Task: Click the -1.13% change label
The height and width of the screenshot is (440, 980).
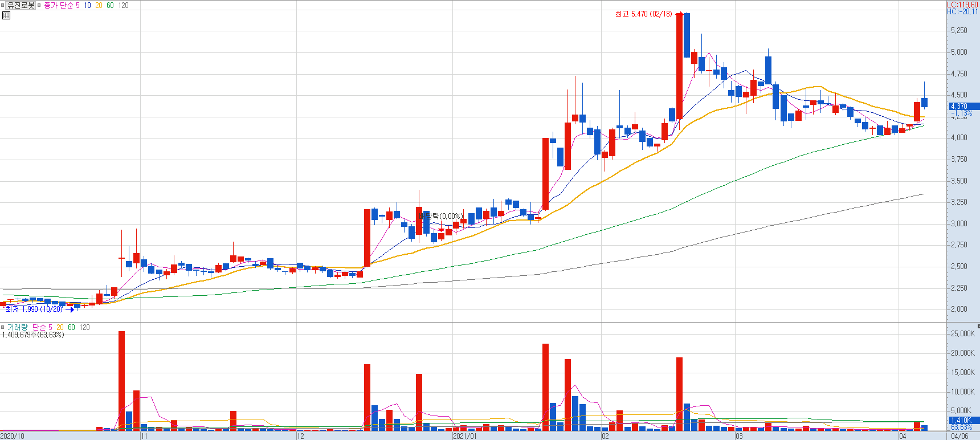Action: [x=961, y=113]
